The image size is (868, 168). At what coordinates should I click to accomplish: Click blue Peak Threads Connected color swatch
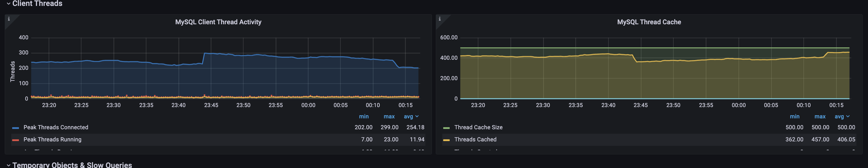(x=15, y=128)
